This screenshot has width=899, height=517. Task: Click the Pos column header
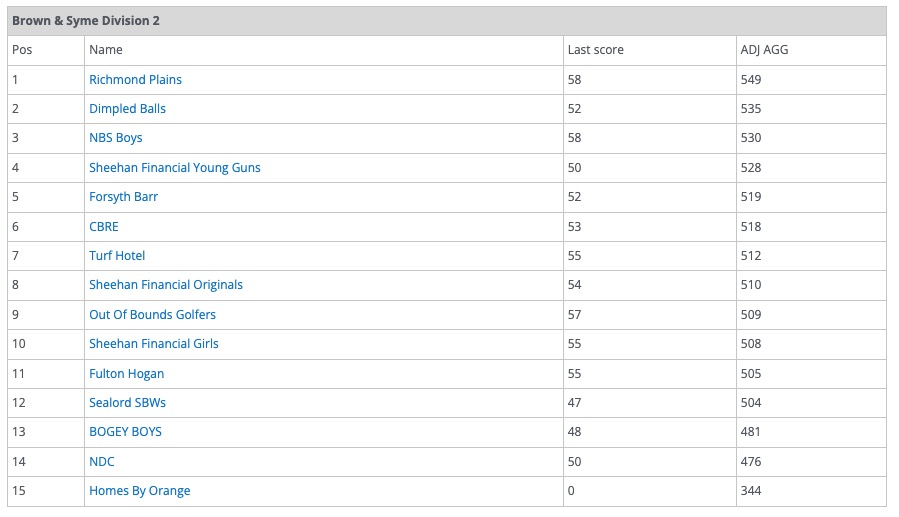pyautogui.click(x=22, y=50)
